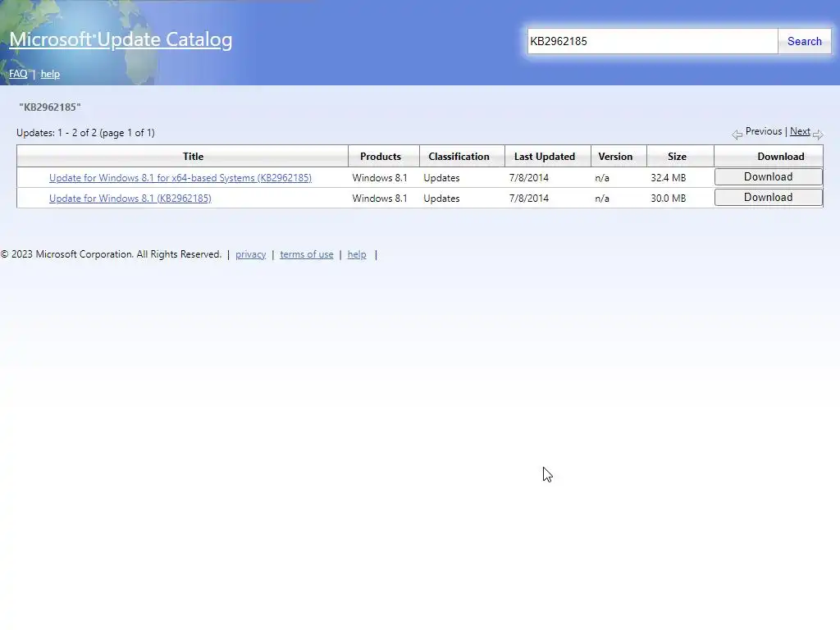Go to the Next results page

(x=800, y=131)
